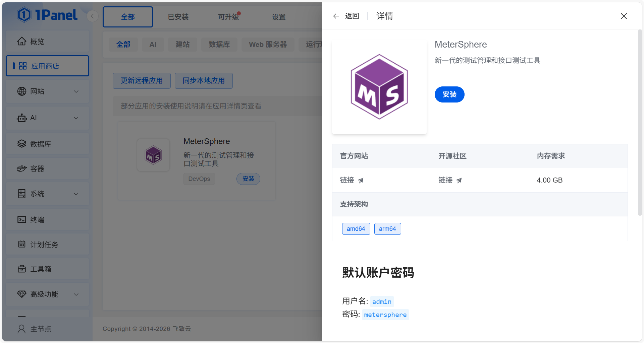
Task: Click 安装 on the MeterSphere list card
Action: [248, 179]
